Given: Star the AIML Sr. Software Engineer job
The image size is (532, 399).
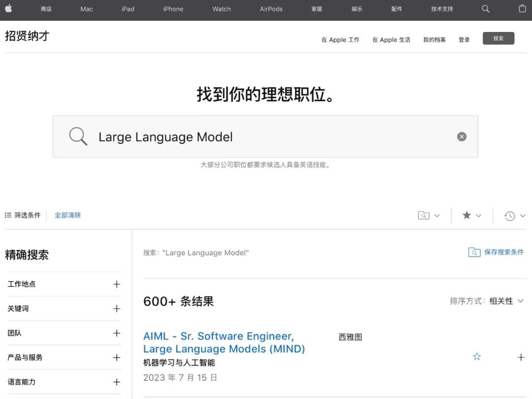Looking at the screenshot, I should point(476,357).
